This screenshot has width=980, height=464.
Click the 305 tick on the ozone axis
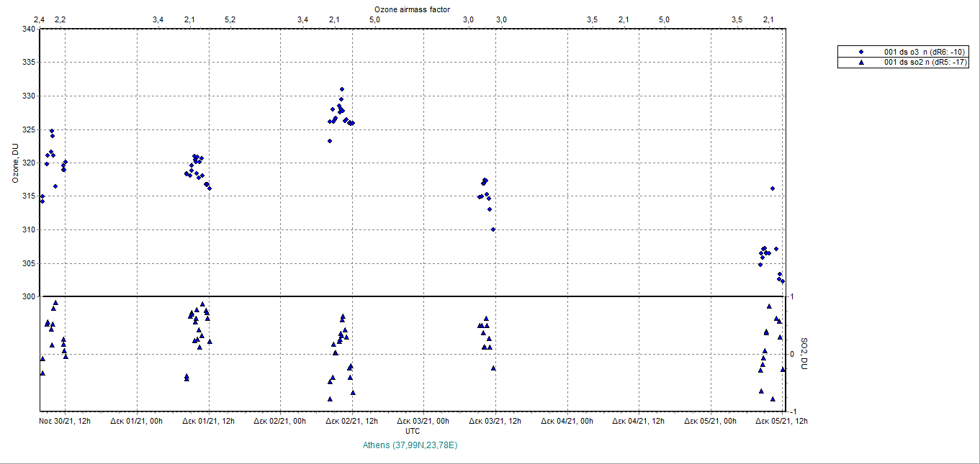coord(29,263)
